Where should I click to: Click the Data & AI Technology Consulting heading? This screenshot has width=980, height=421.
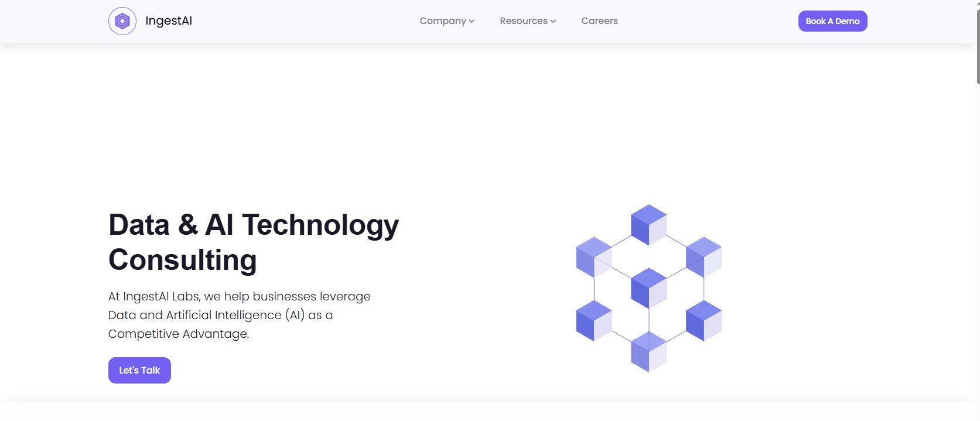[253, 242]
